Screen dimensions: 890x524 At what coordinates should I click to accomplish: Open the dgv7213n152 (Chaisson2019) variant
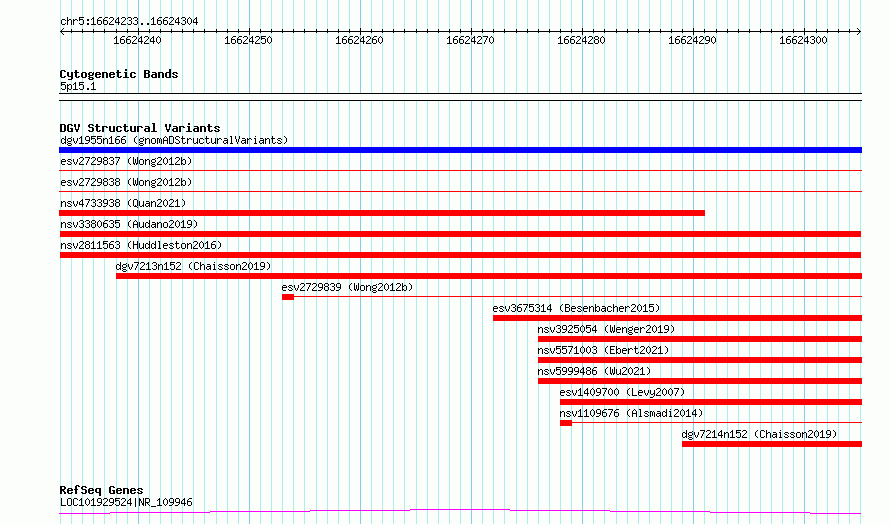(x=193, y=266)
